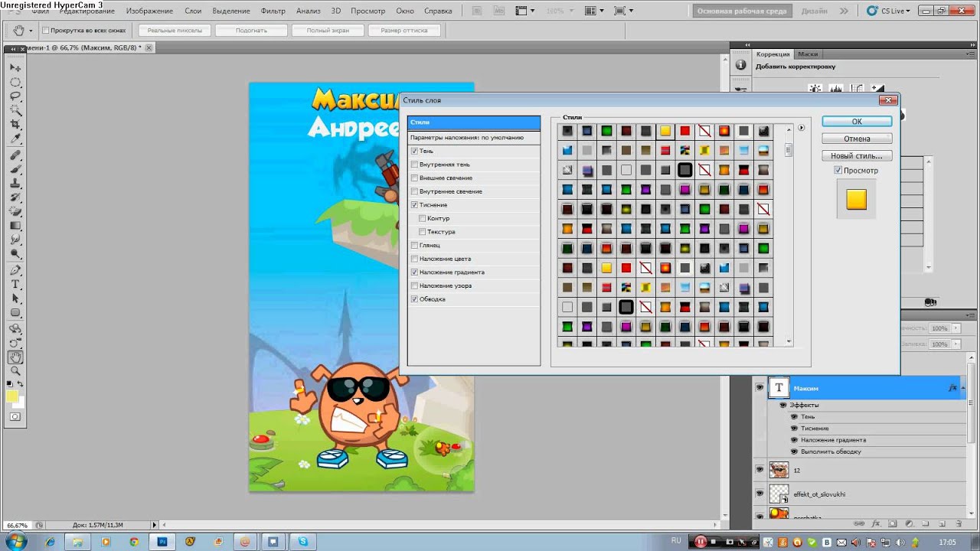Screen dimensions: 980x551
Task: Select the Hand tool in toolbox
Action: (x=15, y=357)
